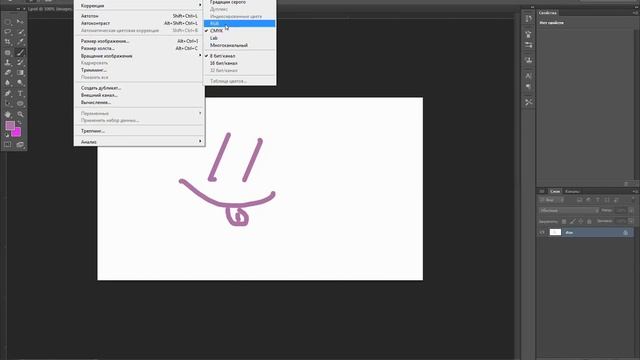The height and width of the screenshot is (360, 640).
Task: Open the History panel icon
Action: (x=529, y=19)
